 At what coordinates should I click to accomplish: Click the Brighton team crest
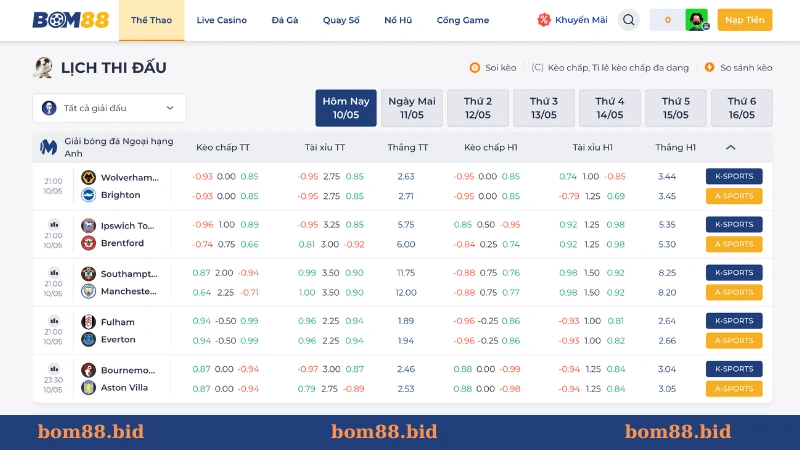[x=88, y=195]
